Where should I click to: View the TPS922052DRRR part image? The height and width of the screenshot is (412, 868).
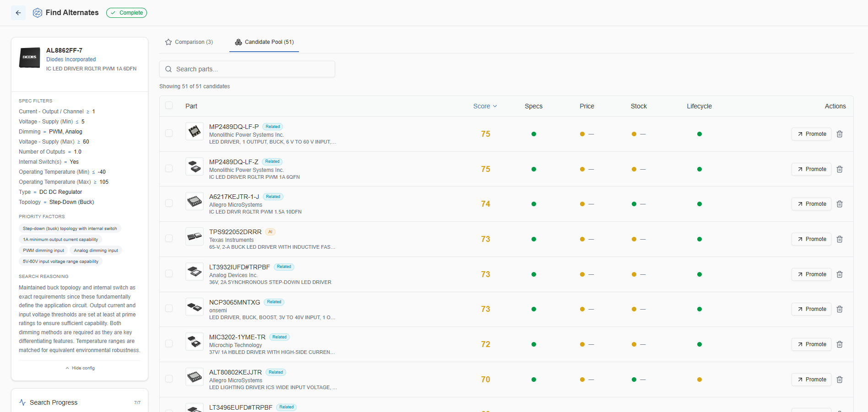pos(195,236)
